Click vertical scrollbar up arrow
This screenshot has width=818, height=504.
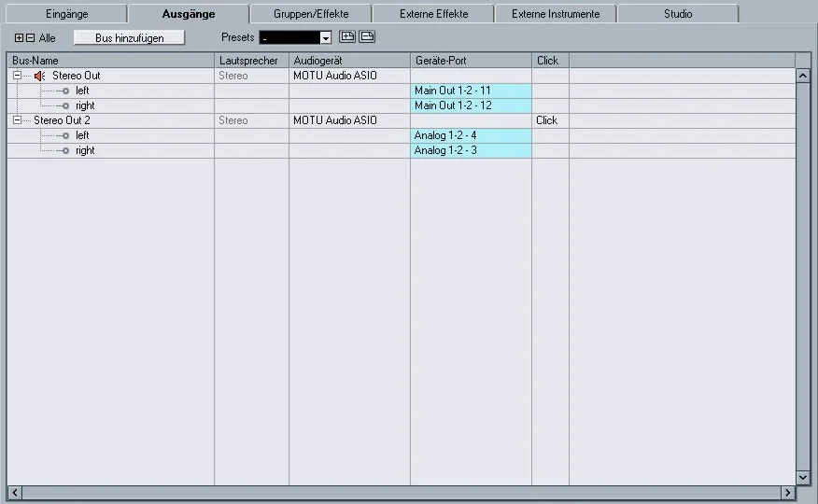pos(803,77)
